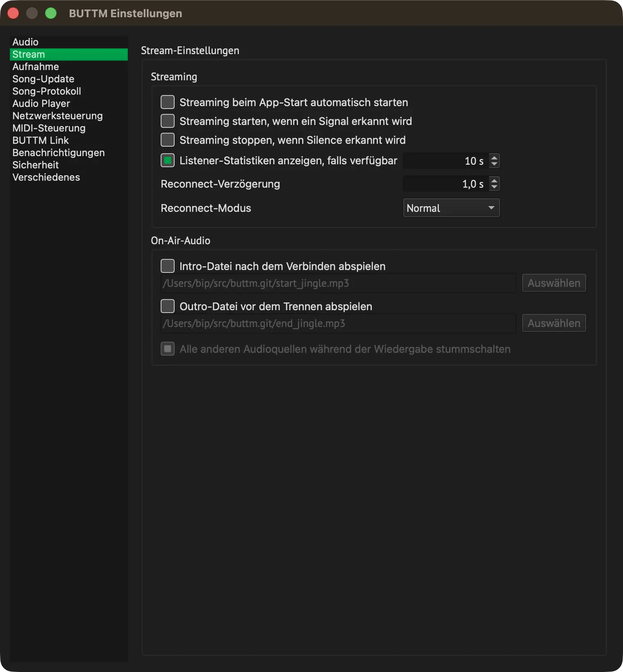Open MIDI-Steuerung settings

pos(69,128)
